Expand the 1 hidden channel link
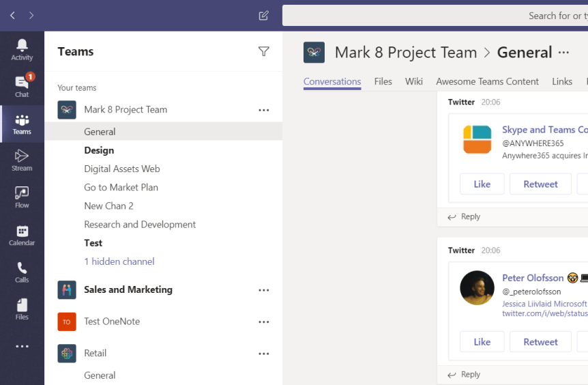Image resolution: width=588 pixels, height=385 pixels. pyautogui.click(x=119, y=261)
